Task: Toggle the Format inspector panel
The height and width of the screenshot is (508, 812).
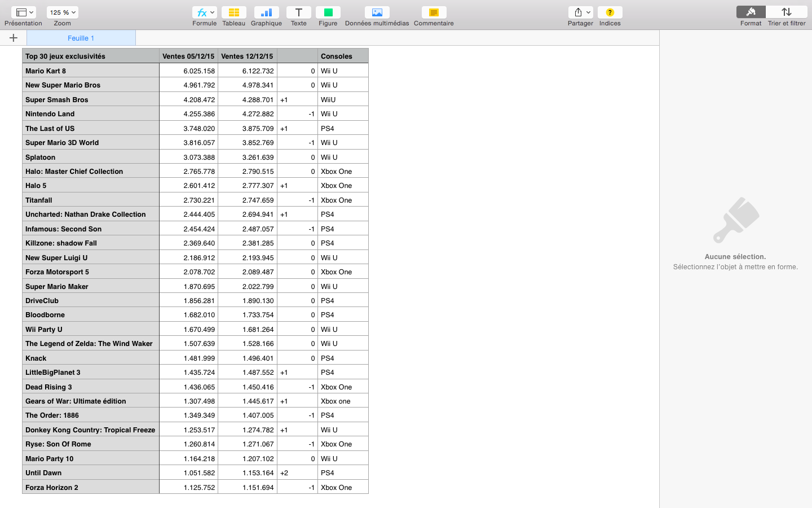Action: (751, 12)
